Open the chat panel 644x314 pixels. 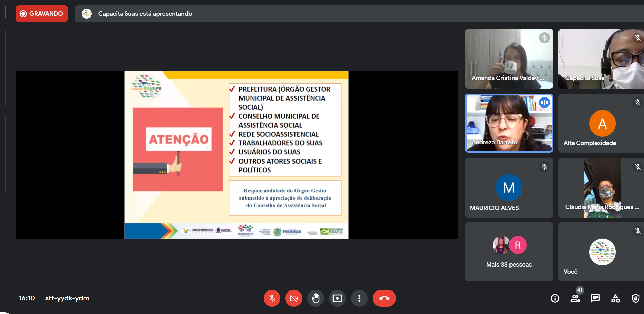(x=595, y=298)
